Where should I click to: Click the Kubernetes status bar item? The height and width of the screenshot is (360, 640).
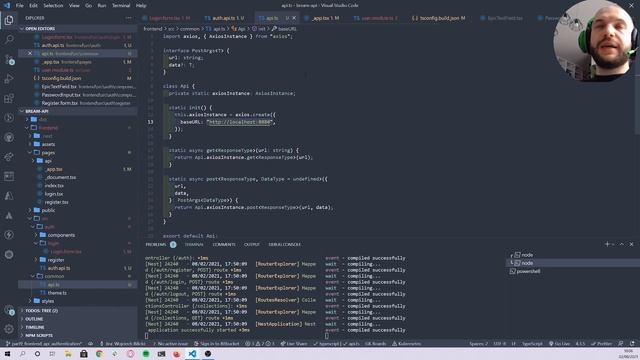click(x=407, y=344)
